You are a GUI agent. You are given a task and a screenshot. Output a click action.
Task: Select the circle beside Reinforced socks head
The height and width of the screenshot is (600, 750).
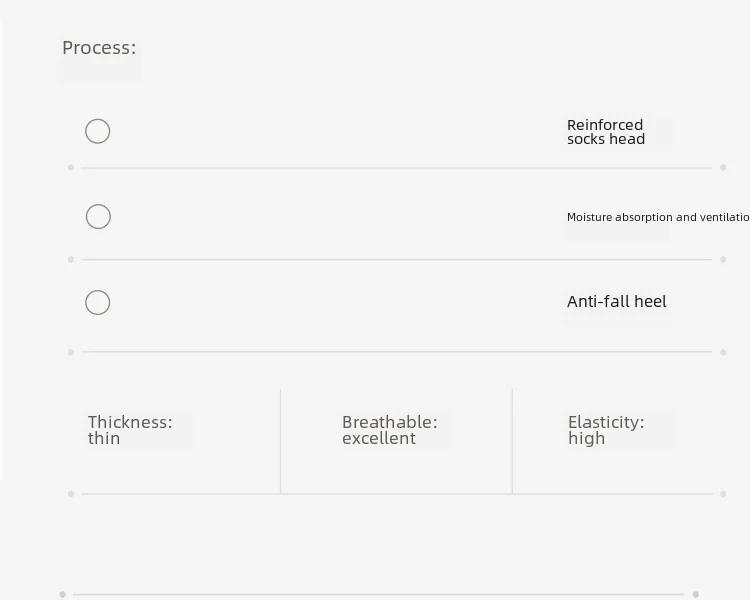98,131
